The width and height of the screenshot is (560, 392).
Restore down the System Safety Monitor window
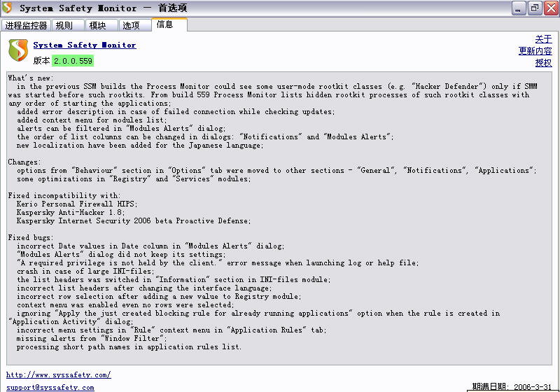click(x=535, y=8)
